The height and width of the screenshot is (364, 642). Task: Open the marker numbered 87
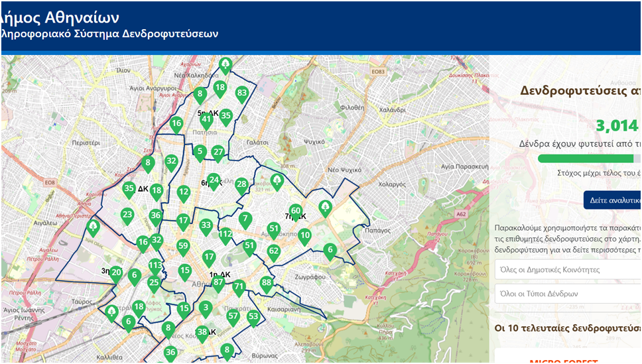coord(218,282)
